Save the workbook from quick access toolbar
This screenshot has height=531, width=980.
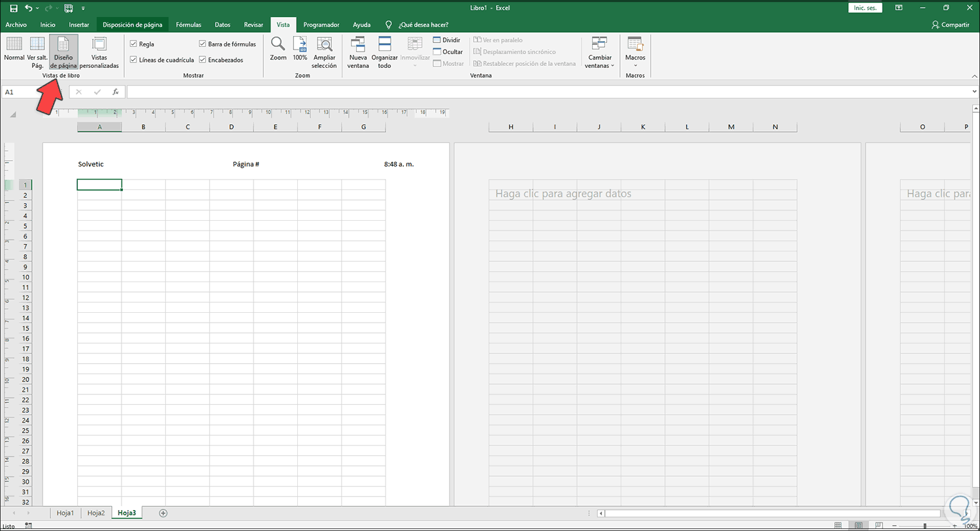[x=13, y=8]
